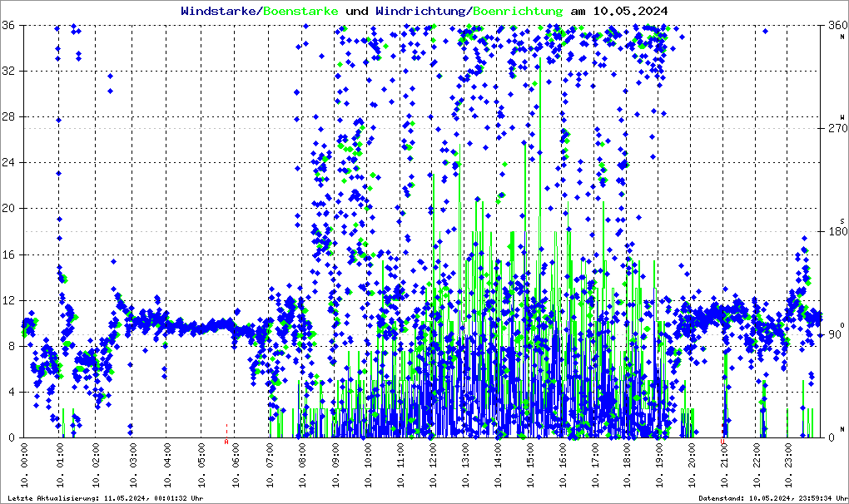
Task: Click the '270' direction axis label
Action: coord(837,128)
